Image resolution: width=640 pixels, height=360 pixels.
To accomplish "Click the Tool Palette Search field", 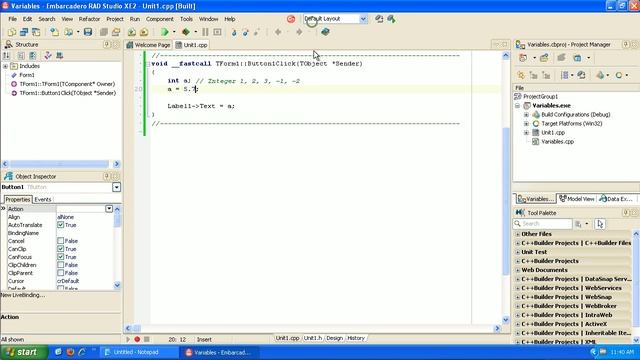I will pos(543,224).
